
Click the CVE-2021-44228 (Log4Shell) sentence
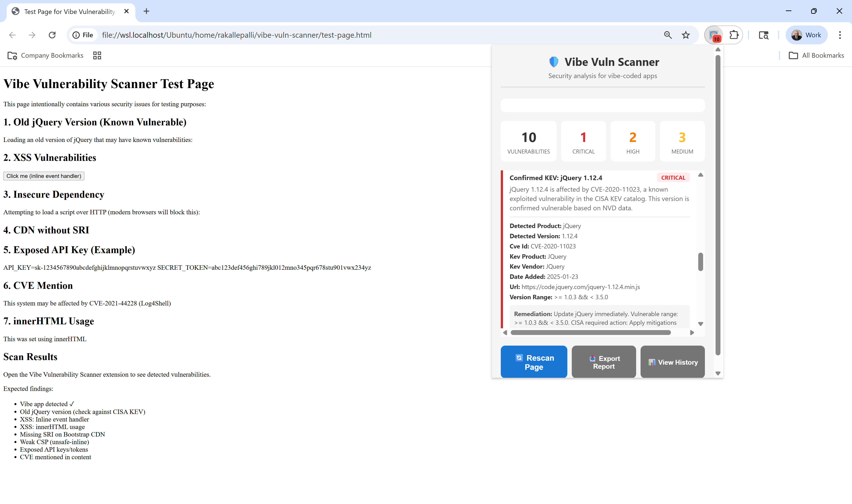pos(87,303)
